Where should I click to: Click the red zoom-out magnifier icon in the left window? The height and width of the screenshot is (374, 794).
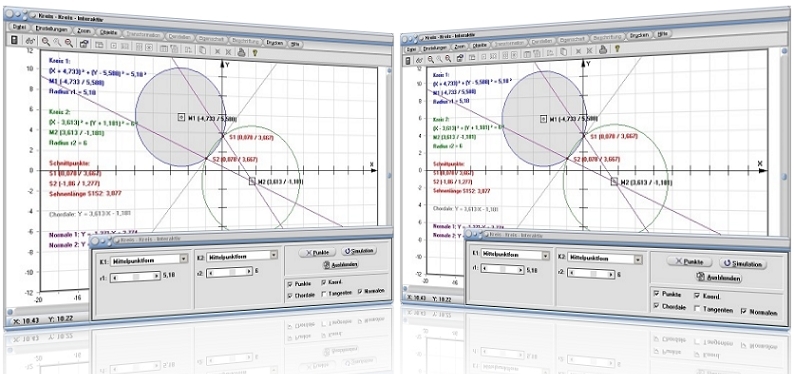pyautogui.click(x=69, y=43)
